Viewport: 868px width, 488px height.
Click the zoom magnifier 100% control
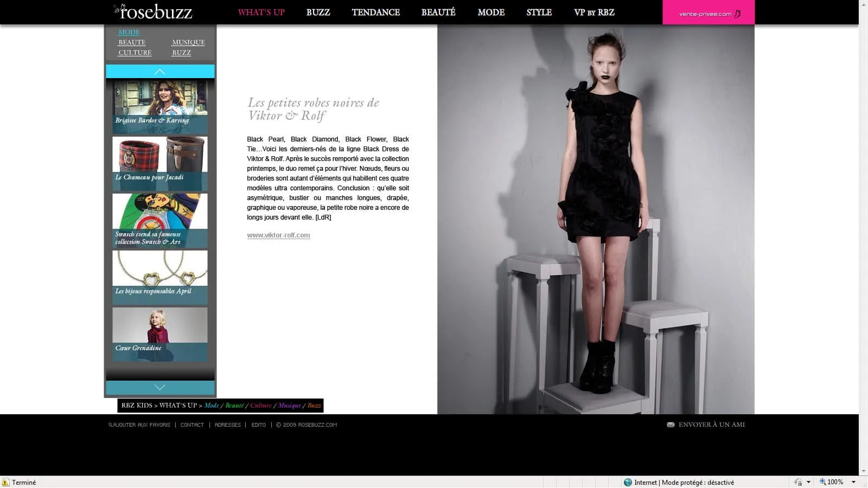831,482
